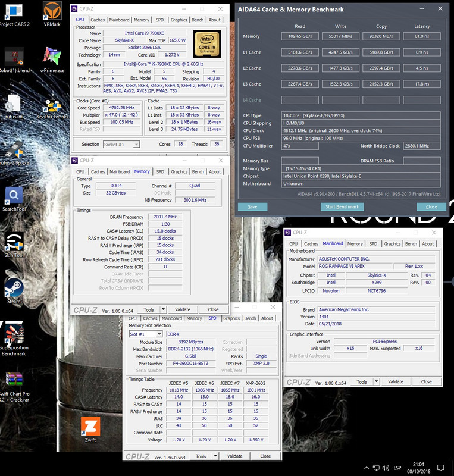Click Memory Latency value 61.0 ns

[422, 36]
